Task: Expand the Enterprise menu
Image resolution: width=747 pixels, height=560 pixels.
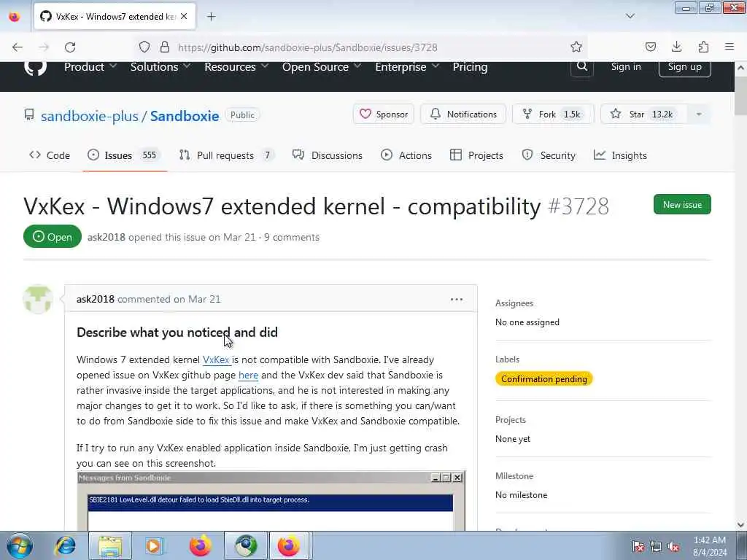Action: (407, 67)
